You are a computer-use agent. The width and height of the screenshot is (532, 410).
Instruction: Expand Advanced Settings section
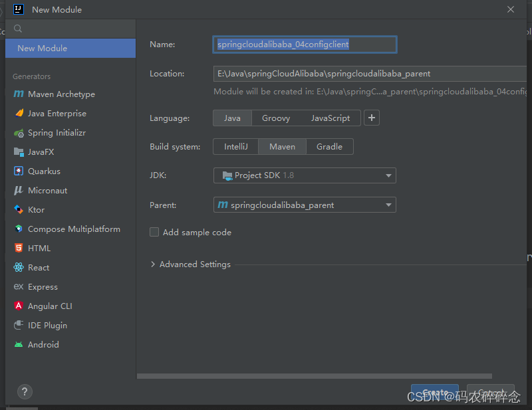point(153,264)
